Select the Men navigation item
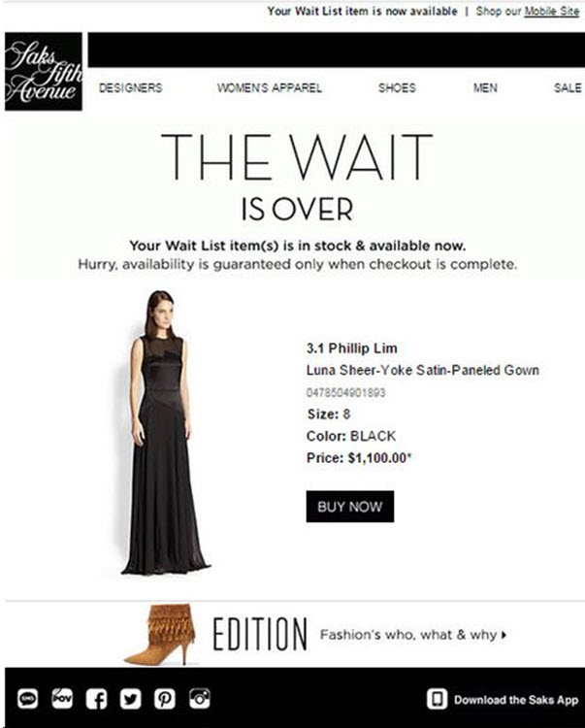The width and height of the screenshot is (585, 728). click(x=485, y=87)
